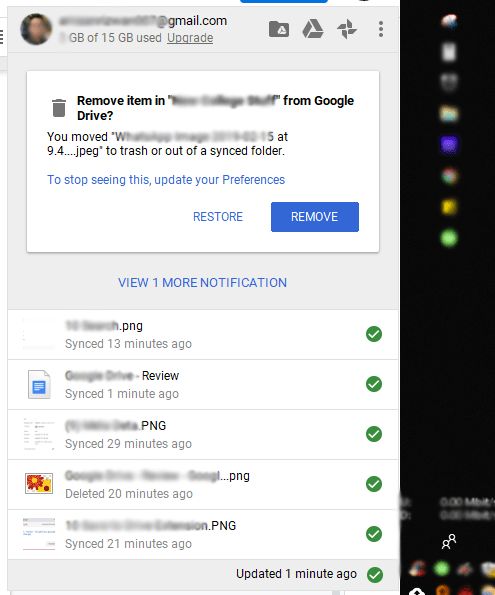Screen dimensions: 495x595
Task: Visit Google Drive on the web icon
Action: coord(313,29)
